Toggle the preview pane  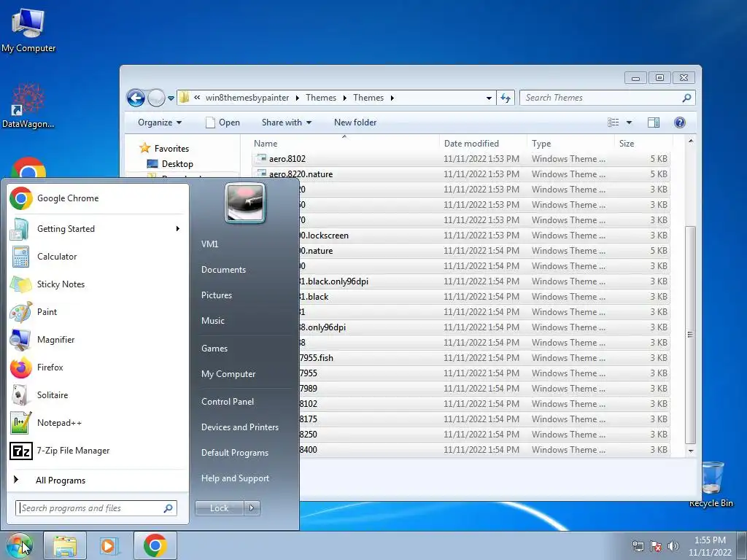(x=654, y=122)
